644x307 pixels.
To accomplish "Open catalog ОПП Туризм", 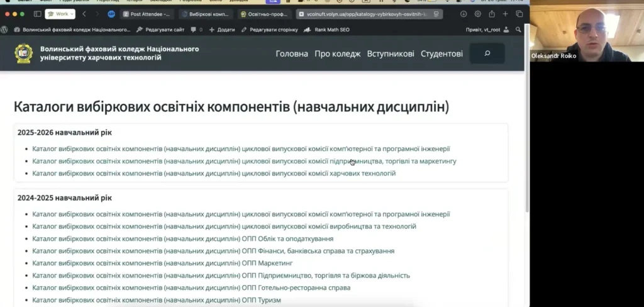I will [x=157, y=300].
